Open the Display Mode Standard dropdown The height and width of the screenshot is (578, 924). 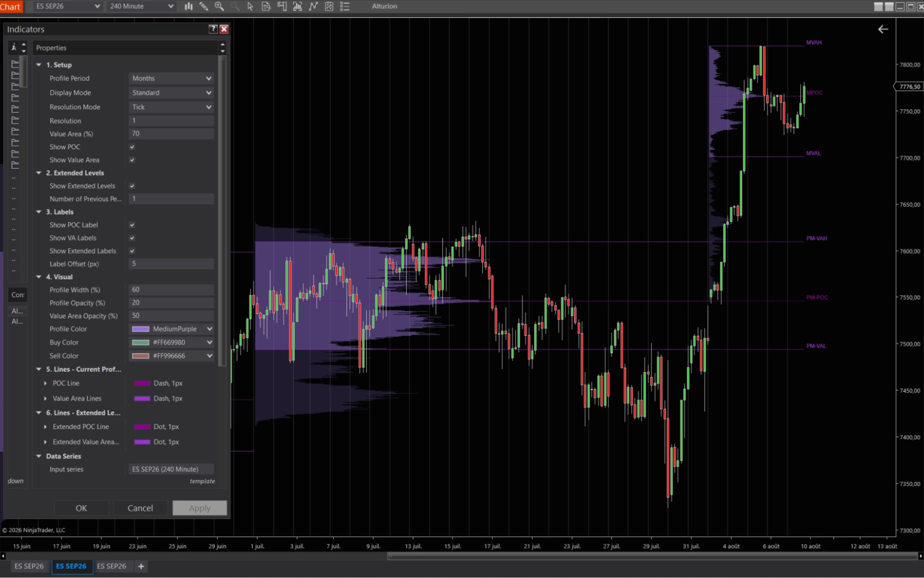tap(172, 92)
